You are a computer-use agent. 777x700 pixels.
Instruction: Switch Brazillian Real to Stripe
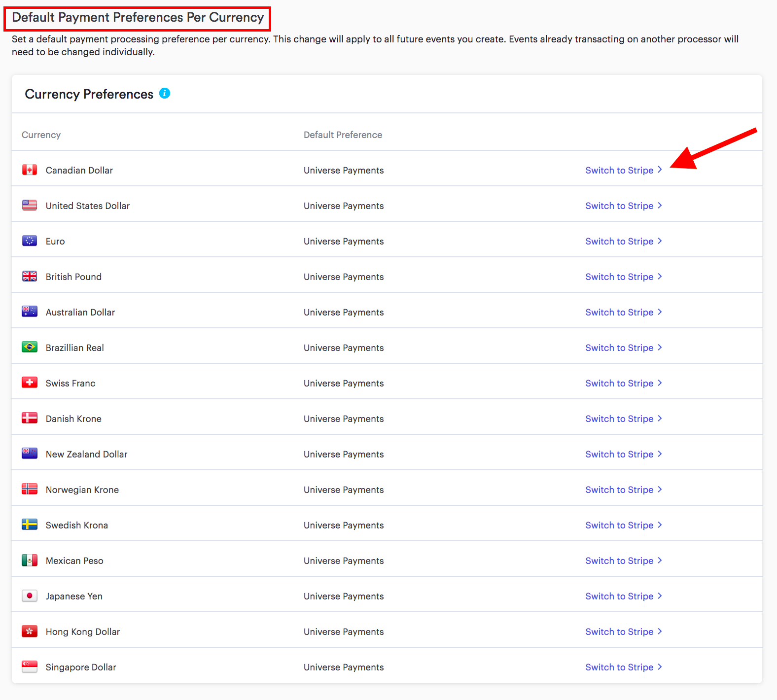[624, 348]
